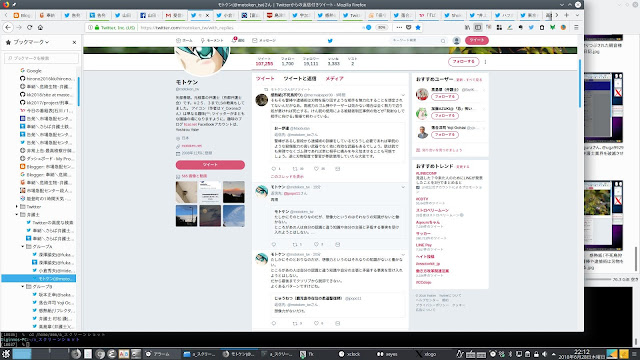
Task: Click the 80% zoom level indicator
Action: (x=381, y=27)
